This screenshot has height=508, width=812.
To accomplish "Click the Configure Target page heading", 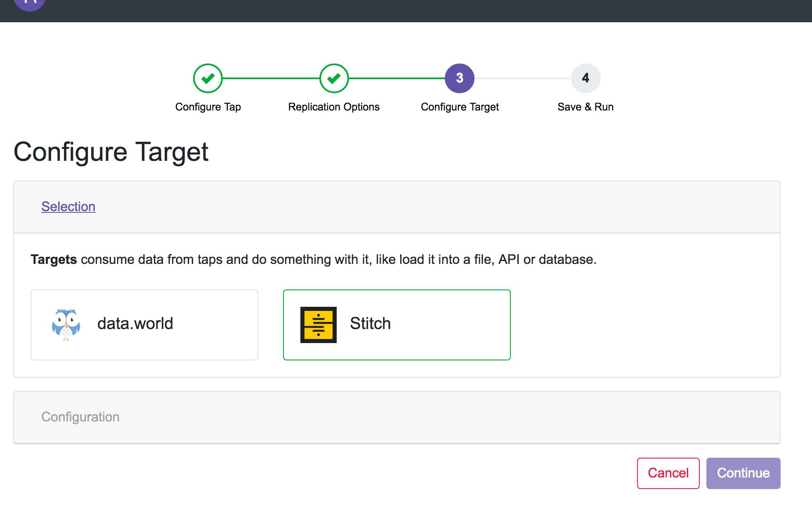I will [111, 152].
